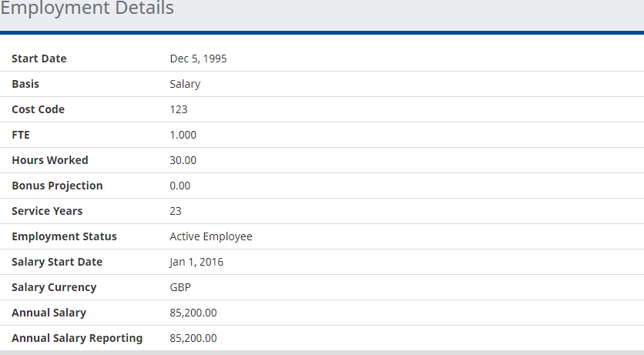Click the Cost Code label
Image resolution: width=644 pixels, height=355 pixels.
[39, 109]
